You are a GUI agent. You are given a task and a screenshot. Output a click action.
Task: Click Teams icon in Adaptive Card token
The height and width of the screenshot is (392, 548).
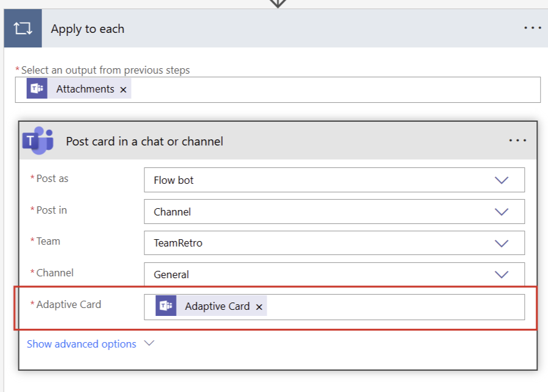166,306
